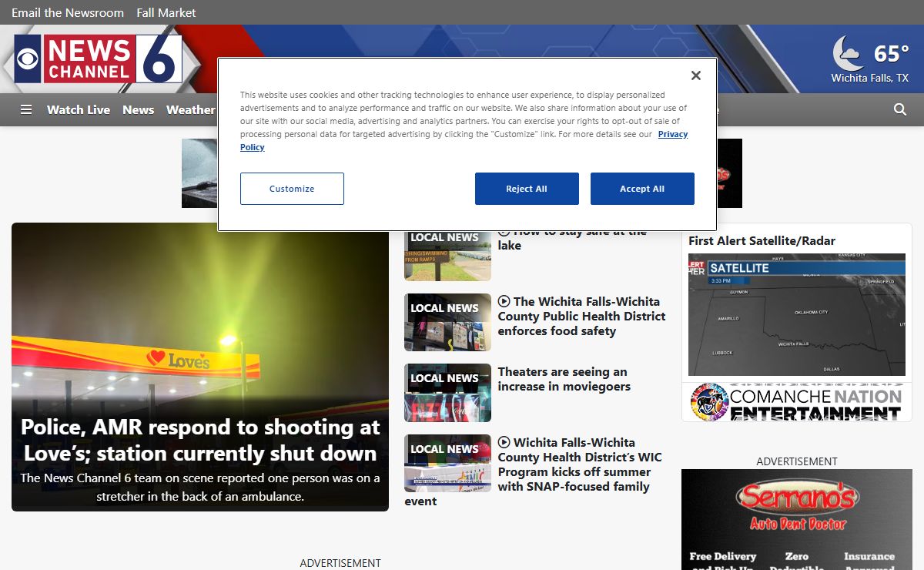Click the Accept All button
Viewport: 924px width, 570px height.
point(642,189)
